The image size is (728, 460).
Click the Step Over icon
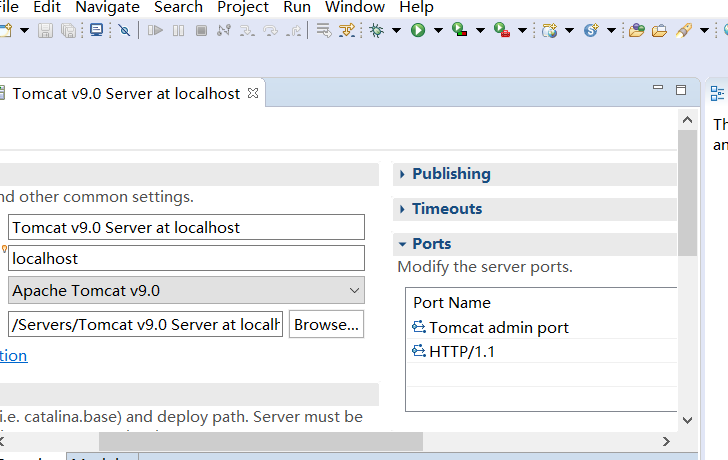tap(270, 31)
